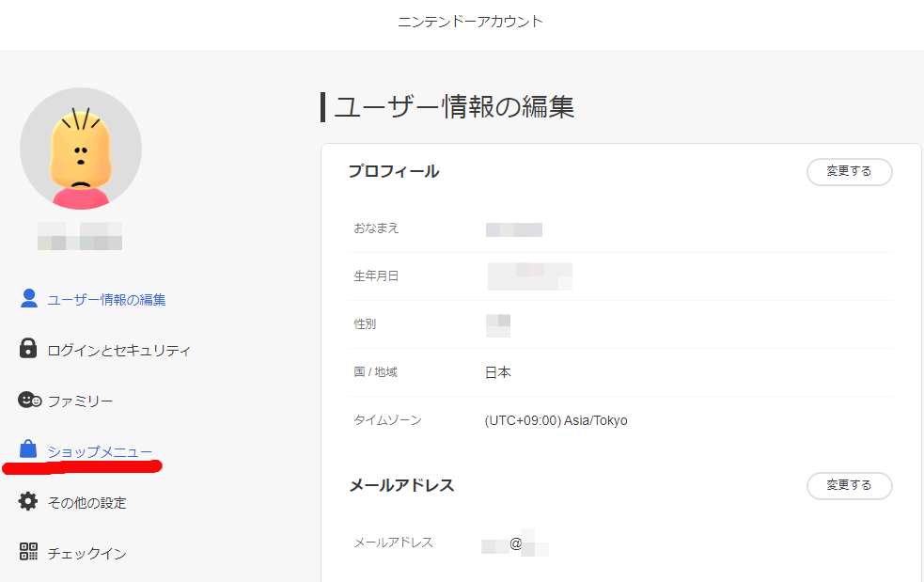924x582 pixels.
Task: Open the ユーザー情報の編集 sidebar link
Action: pos(106,300)
